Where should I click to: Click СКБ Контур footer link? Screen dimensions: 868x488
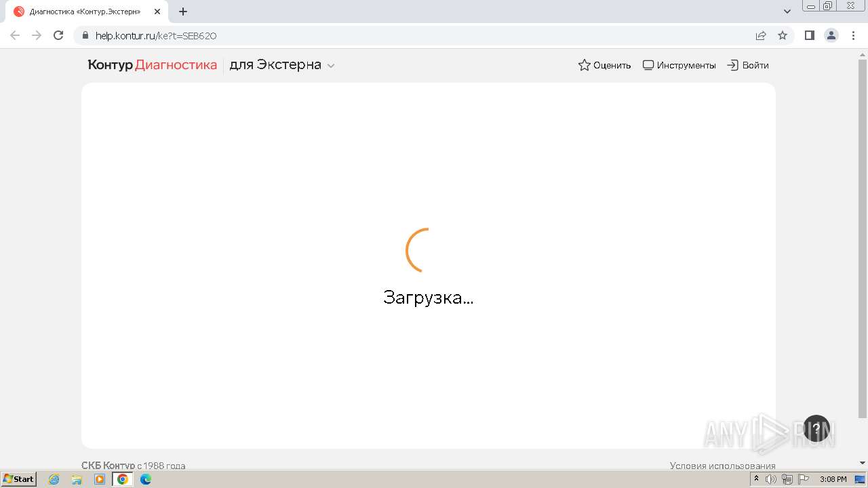pos(108,466)
